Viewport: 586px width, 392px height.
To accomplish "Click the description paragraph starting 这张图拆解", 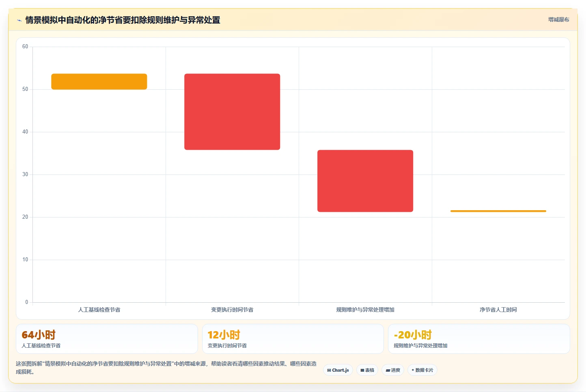I will coord(166,368).
